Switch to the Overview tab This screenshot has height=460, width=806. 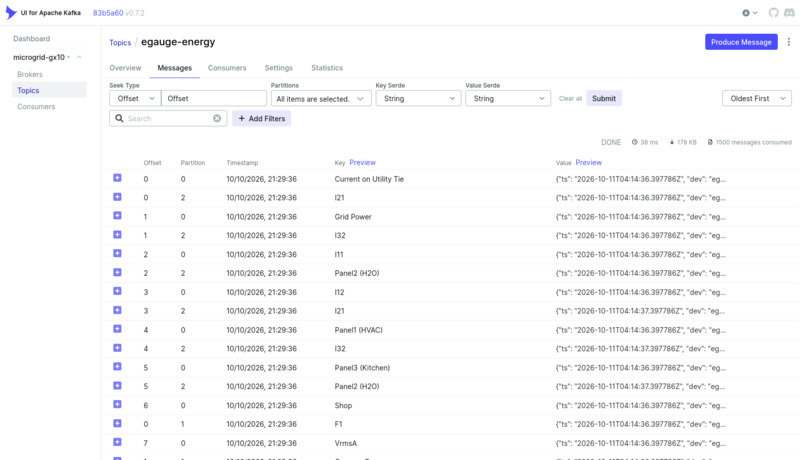[125, 68]
